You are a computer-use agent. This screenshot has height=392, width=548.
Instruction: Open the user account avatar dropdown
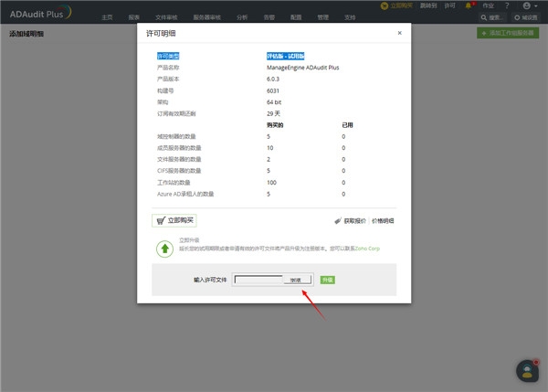pos(530,5)
